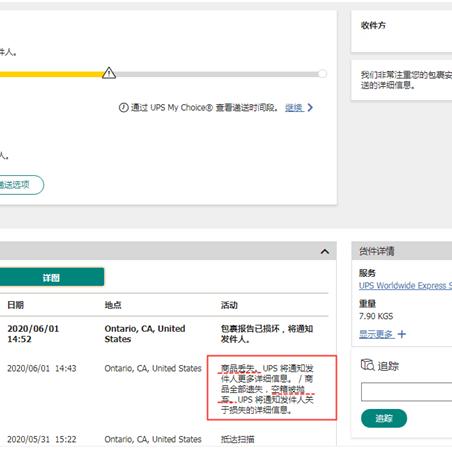452x452 pixels.
Task: Click the 我们非常注重您的包裹 notice text
Action: pos(406,80)
